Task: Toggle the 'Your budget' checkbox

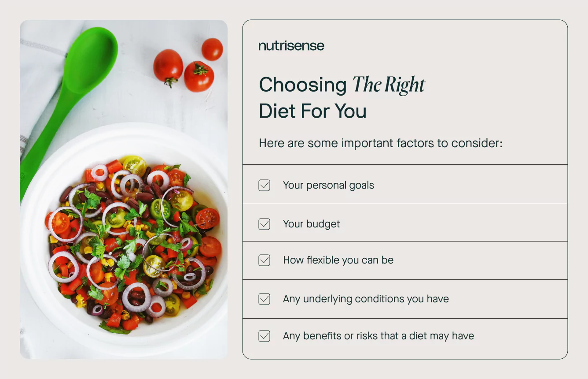Action: click(x=264, y=224)
